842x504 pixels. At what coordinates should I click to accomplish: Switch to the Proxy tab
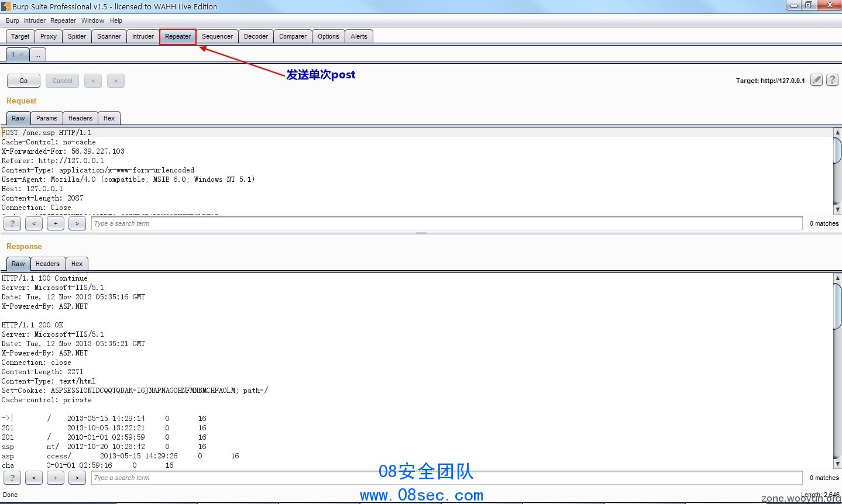(x=49, y=36)
